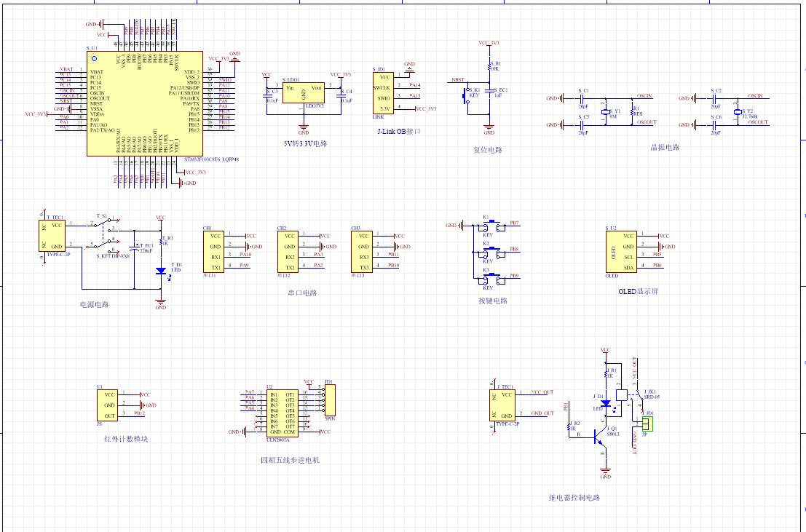
Task: Select the J_Q1 S9013 transistor
Action: pyautogui.click(x=600, y=437)
